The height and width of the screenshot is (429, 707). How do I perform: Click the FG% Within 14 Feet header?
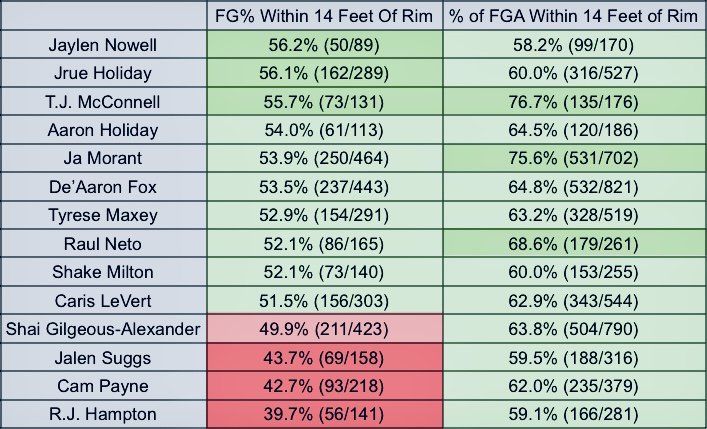[325, 16]
